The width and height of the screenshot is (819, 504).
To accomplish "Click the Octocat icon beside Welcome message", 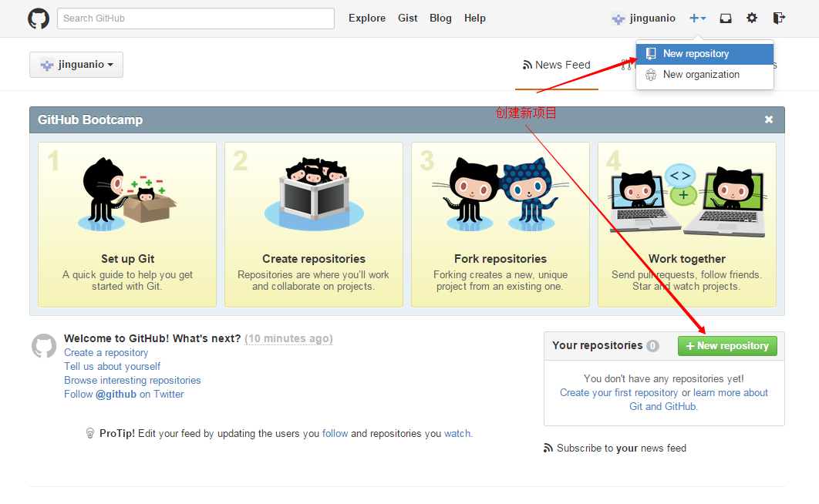I will click(44, 346).
